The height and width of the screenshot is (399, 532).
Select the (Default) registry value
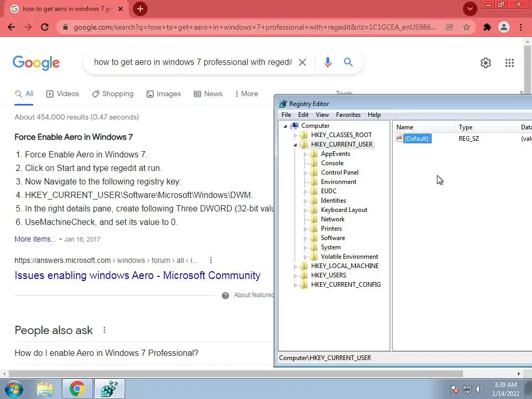pos(417,138)
